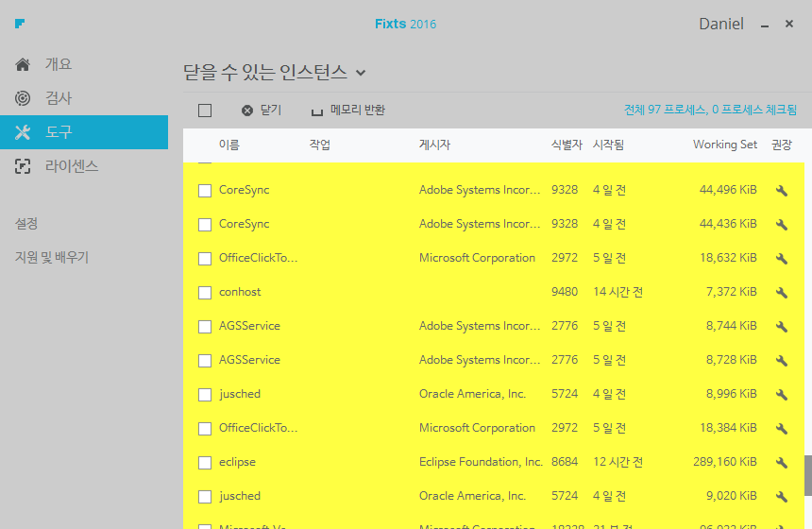Click the memory return bracket icon

pyautogui.click(x=316, y=111)
